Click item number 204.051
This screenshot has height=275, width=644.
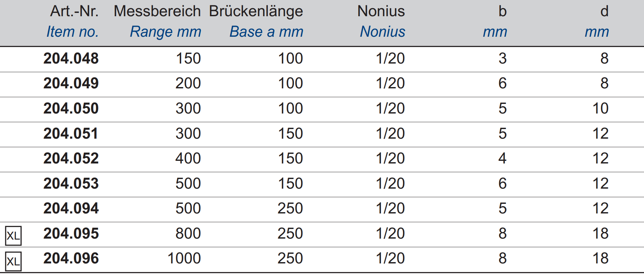pos(71,134)
